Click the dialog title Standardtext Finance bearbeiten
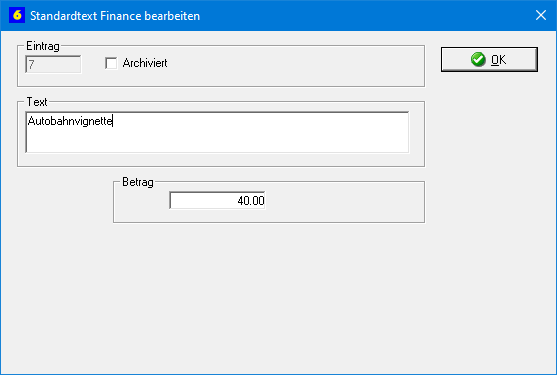 (x=115, y=16)
